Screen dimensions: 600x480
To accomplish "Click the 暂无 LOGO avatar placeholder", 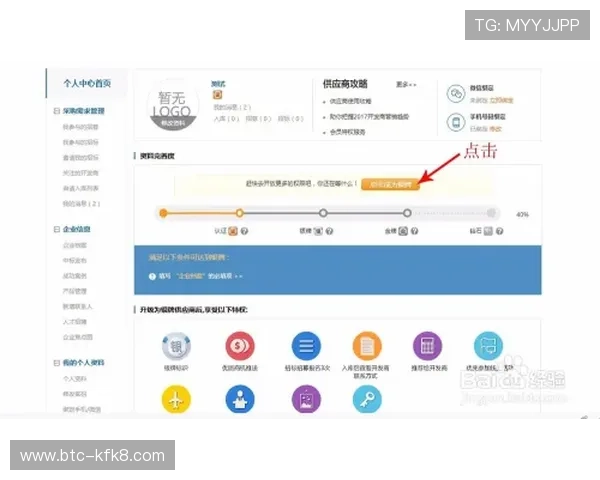I will pos(173,105).
